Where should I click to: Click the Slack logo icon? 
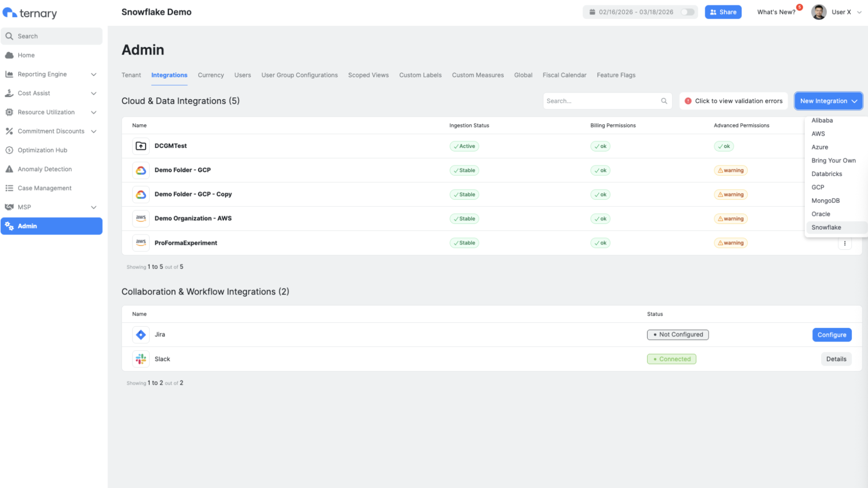(x=141, y=359)
